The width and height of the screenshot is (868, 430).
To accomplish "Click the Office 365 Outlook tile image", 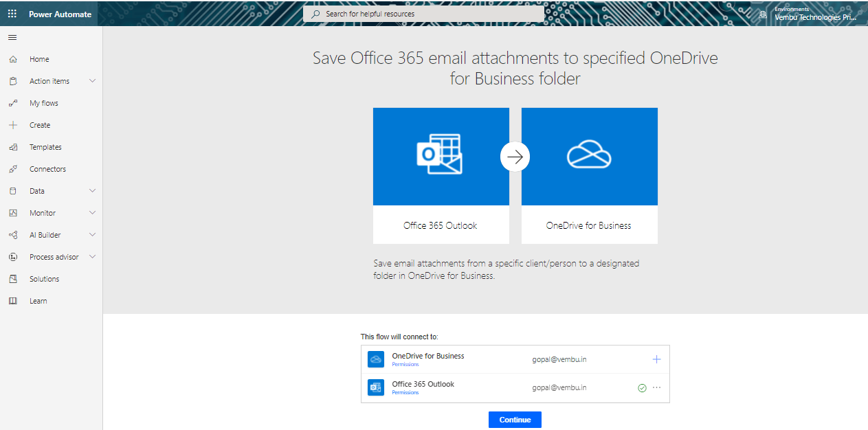I will 441,157.
